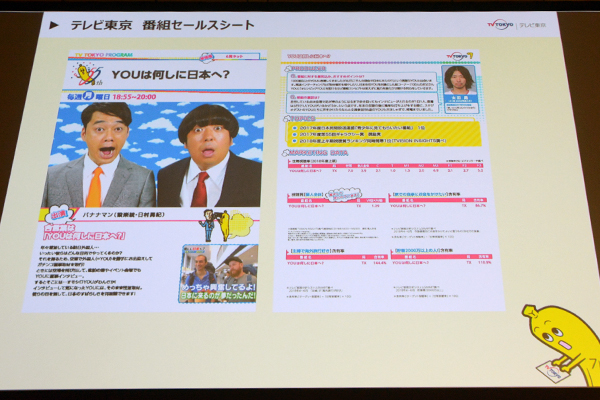
Task: Click the TOPICS section heading
Action: click(x=299, y=119)
